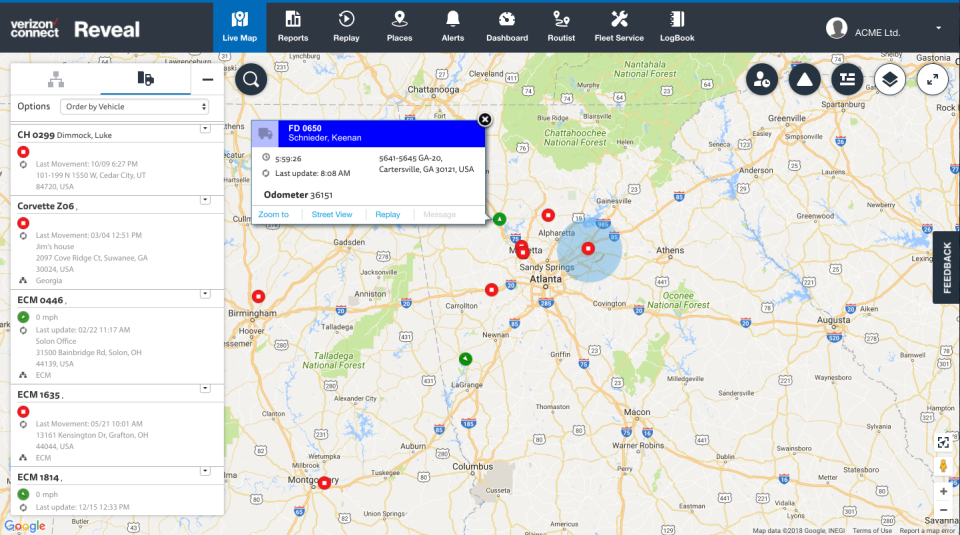Click the red stopped status icon for Corvette Z06

23,223
